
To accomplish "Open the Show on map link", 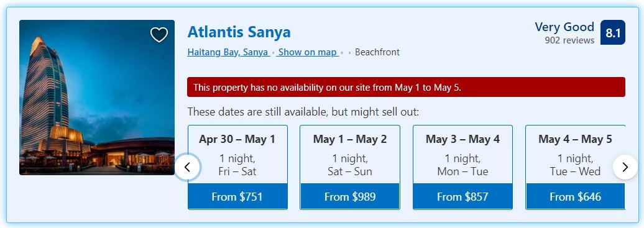I will 308,52.
